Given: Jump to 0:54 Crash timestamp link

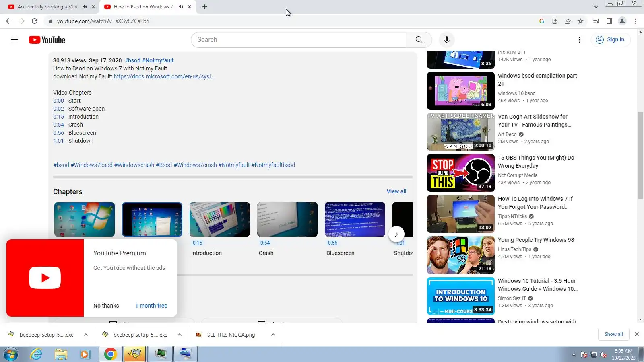Looking at the screenshot, I should point(58,125).
